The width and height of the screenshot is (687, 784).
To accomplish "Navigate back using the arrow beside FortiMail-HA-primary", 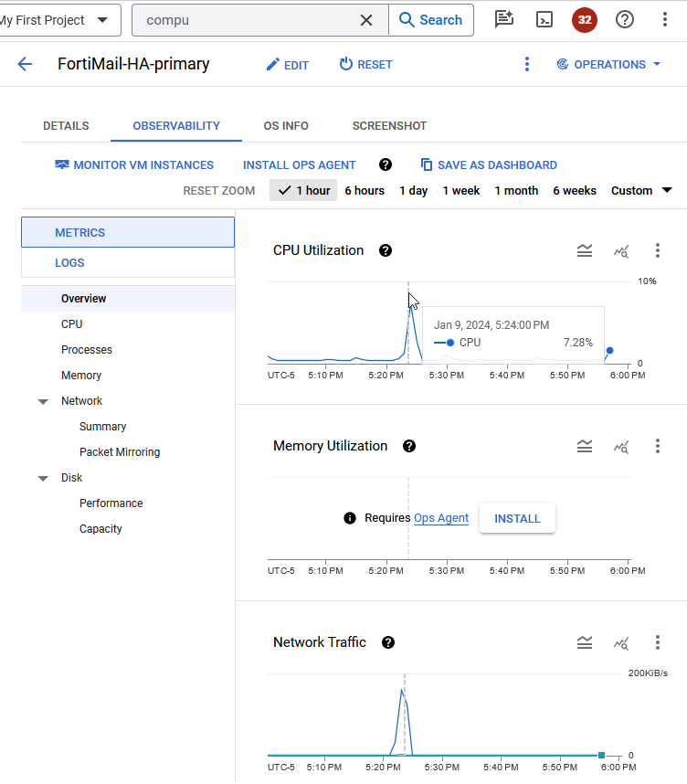I will coord(25,64).
